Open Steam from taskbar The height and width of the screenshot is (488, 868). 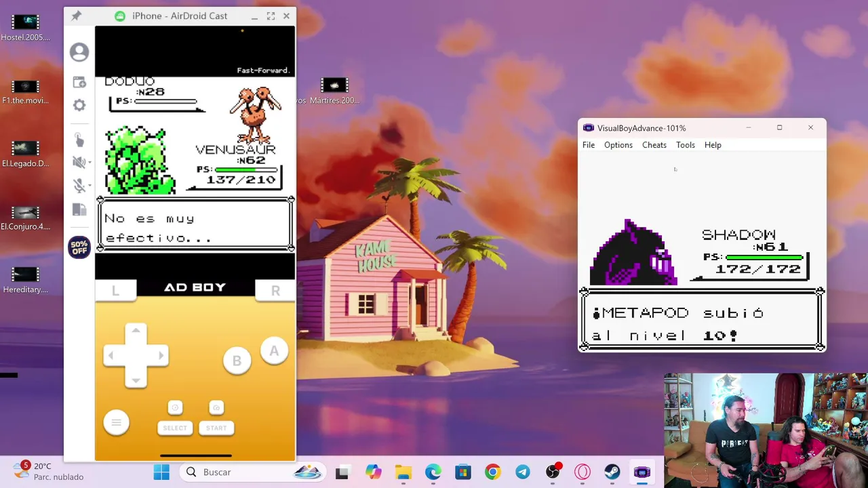612,472
